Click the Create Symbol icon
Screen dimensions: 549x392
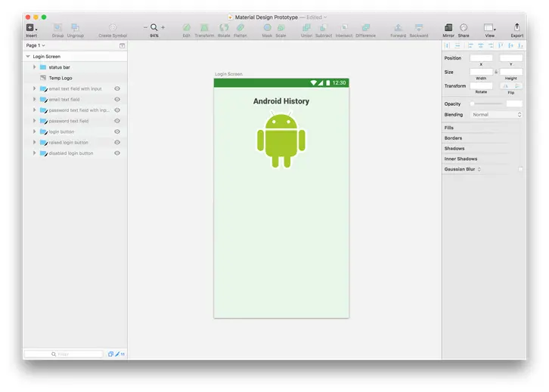(113, 27)
